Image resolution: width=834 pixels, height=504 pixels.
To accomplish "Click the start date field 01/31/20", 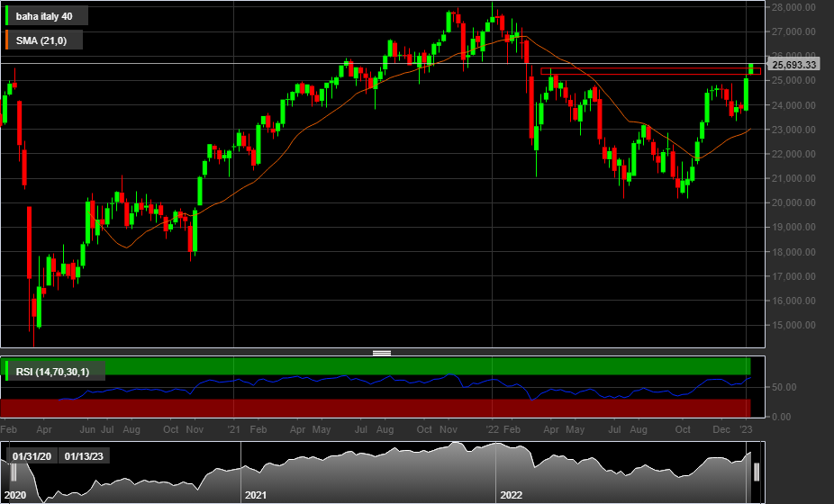I will [32, 456].
